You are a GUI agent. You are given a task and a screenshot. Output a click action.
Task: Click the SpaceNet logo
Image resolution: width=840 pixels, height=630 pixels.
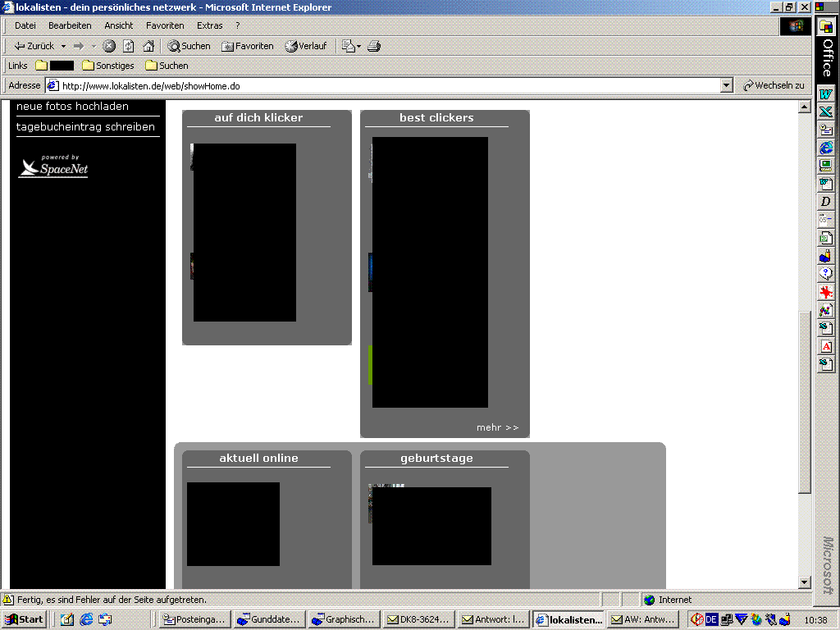tap(53, 166)
